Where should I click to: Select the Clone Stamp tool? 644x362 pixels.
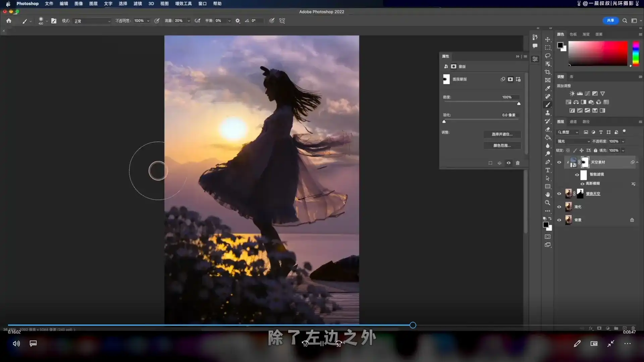[x=548, y=113]
